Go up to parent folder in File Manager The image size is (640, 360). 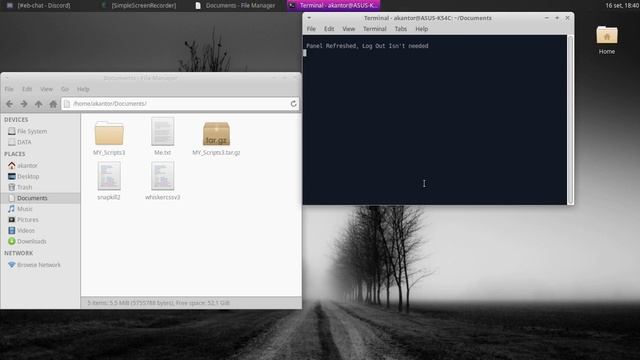pos(38,104)
